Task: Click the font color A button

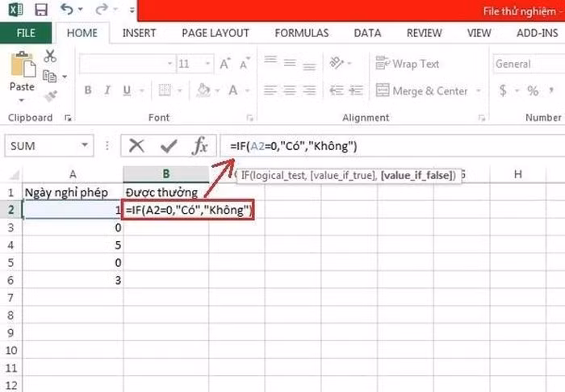Action: pos(234,91)
